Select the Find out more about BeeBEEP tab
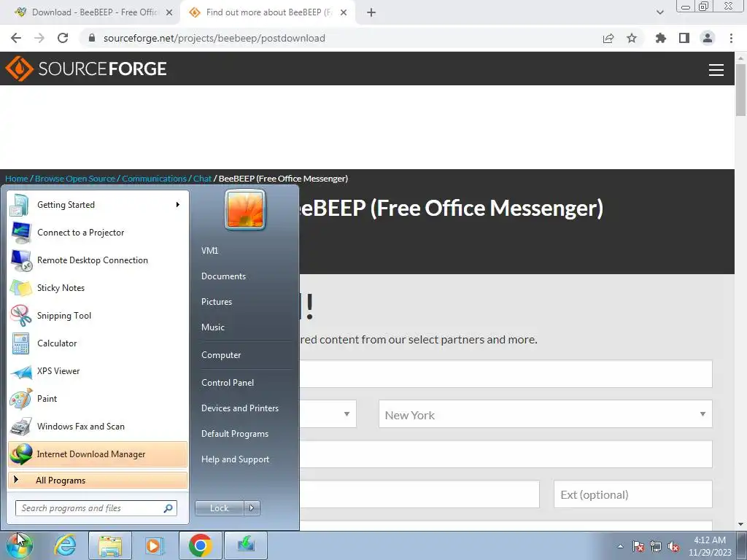The height and width of the screenshot is (560, 747). tap(267, 12)
